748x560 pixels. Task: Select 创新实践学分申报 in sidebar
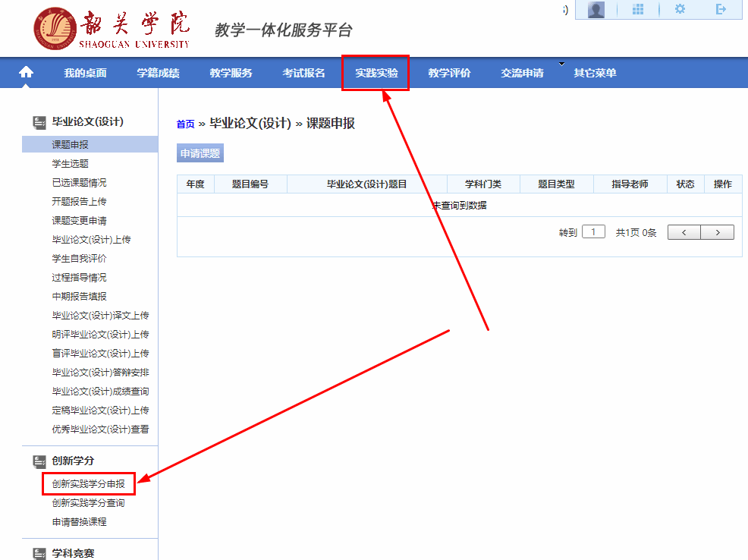[89, 483]
